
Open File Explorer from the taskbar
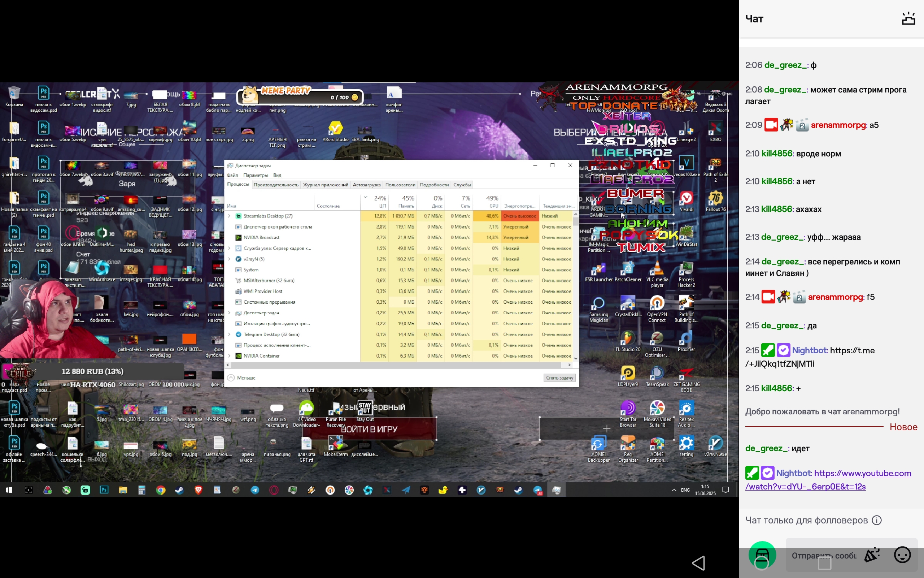123,490
